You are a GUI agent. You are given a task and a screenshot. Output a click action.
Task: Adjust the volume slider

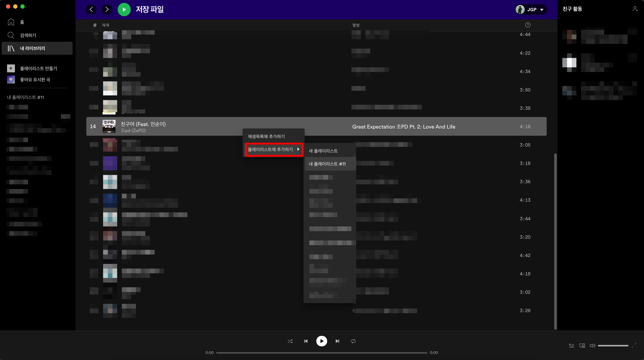613,346
